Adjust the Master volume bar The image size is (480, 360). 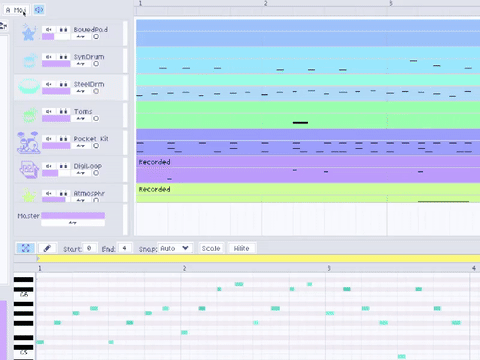pyautogui.click(x=73, y=216)
